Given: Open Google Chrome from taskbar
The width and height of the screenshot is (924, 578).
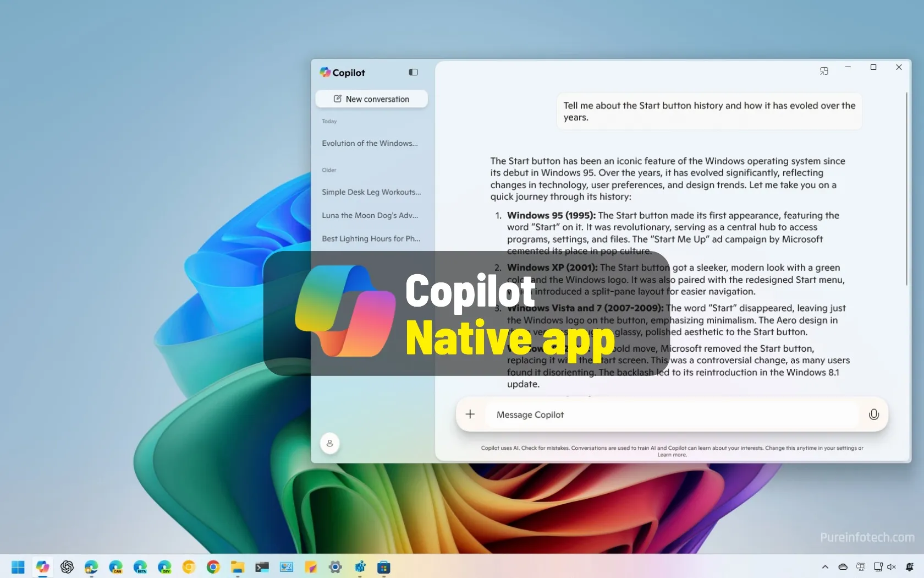Looking at the screenshot, I should pos(213,567).
